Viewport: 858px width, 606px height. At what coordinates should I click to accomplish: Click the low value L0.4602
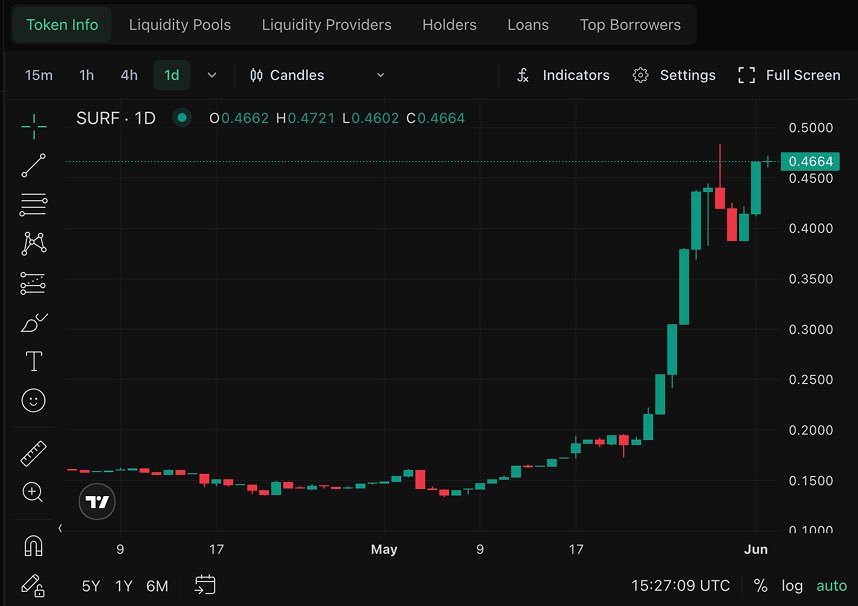point(370,118)
